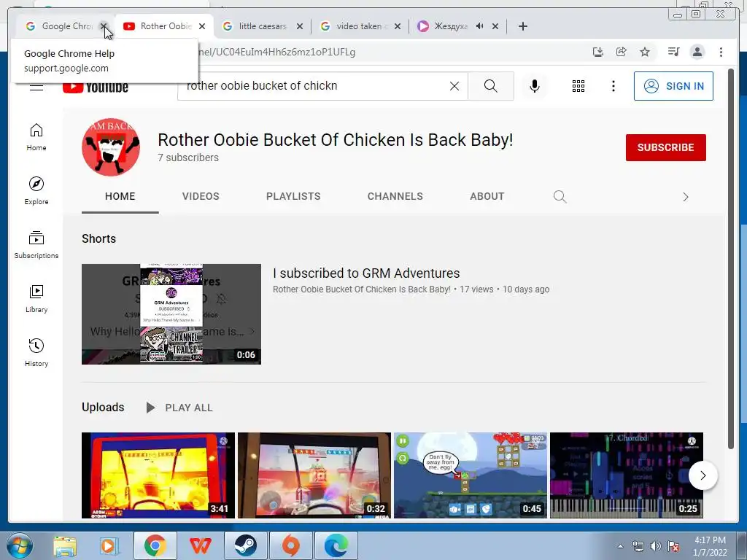Screen dimensions: 747x560
Task: Open the 3:41 upload thumbnail
Action: [x=158, y=475]
